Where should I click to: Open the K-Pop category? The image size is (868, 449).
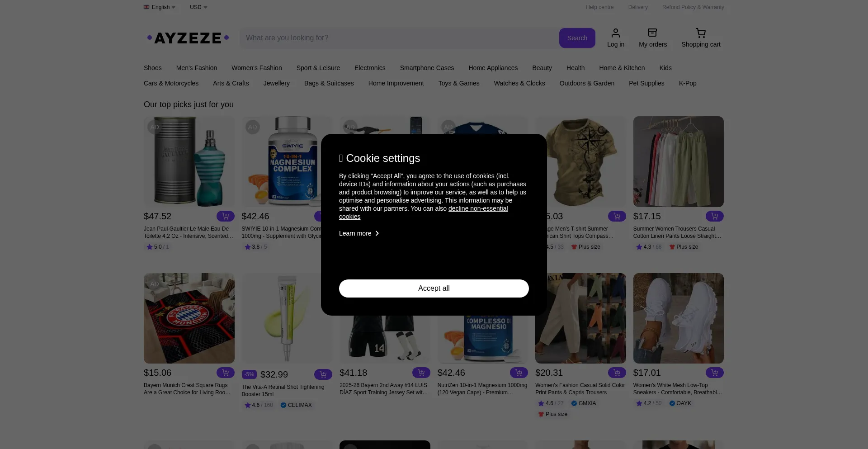(688, 83)
